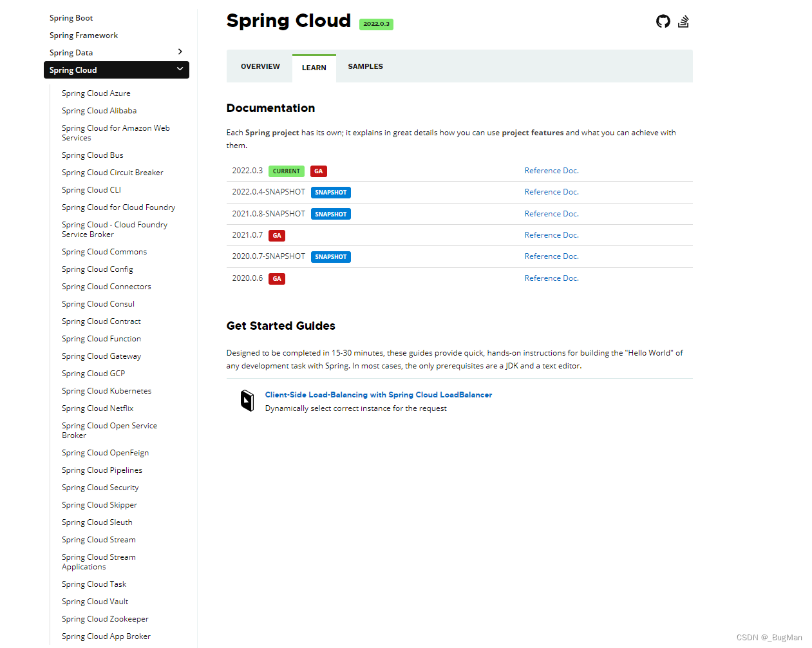
Task: Go to Spring Framework in sidebar
Action: pos(84,35)
